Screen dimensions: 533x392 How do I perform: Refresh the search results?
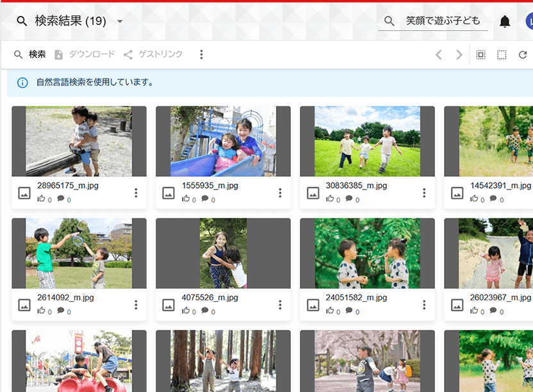(523, 54)
